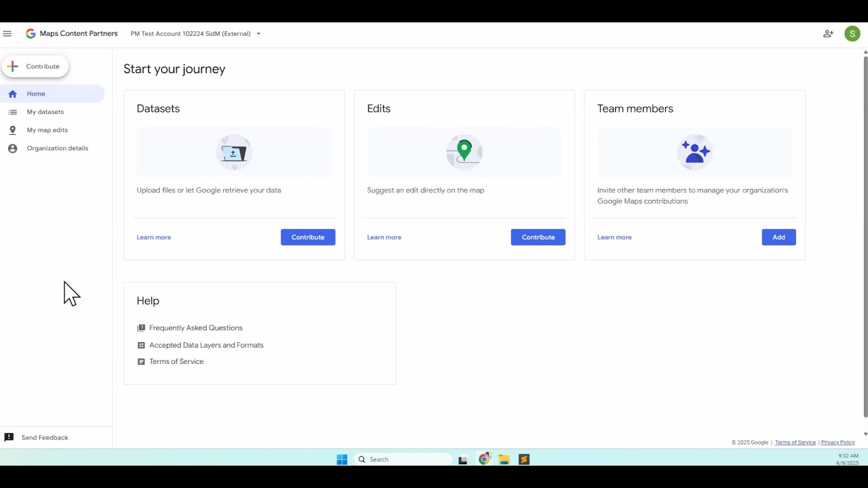868x488 pixels.
Task: Click the Help card title
Action: click(148, 301)
